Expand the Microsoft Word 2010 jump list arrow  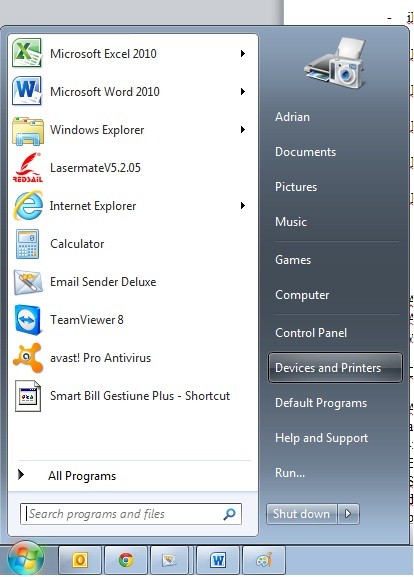[x=243, y=91]
